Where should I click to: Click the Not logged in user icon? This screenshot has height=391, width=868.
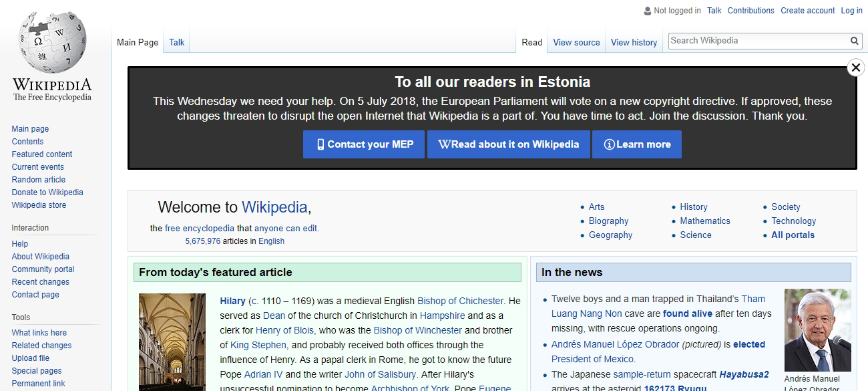click(x=647, y=11)
